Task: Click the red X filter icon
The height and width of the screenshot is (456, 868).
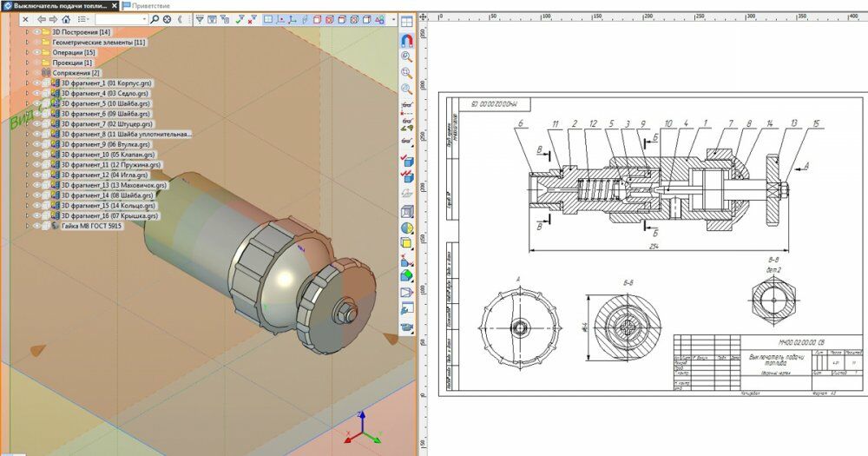Action: 251,19
